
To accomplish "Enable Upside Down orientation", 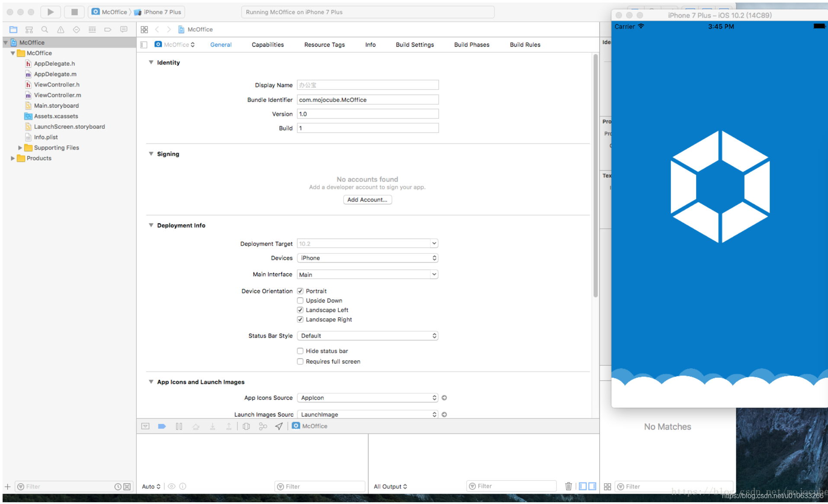I will [300, 300].
